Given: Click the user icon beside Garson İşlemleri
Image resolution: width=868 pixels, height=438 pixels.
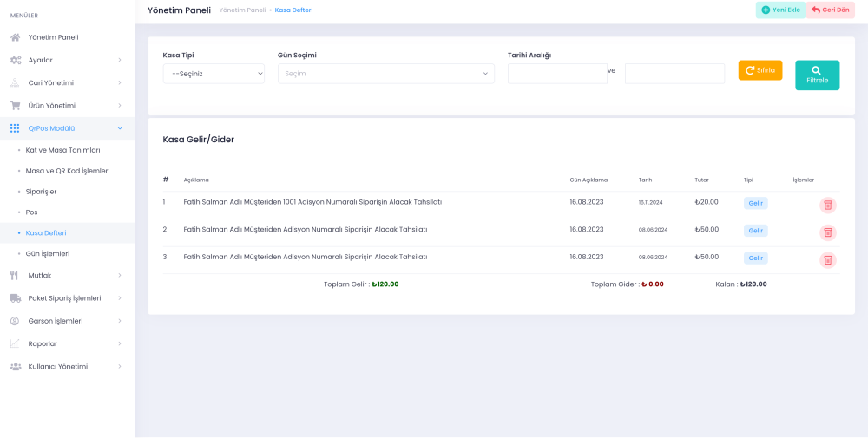Looking at the screenshot, I should coord(16,321).
